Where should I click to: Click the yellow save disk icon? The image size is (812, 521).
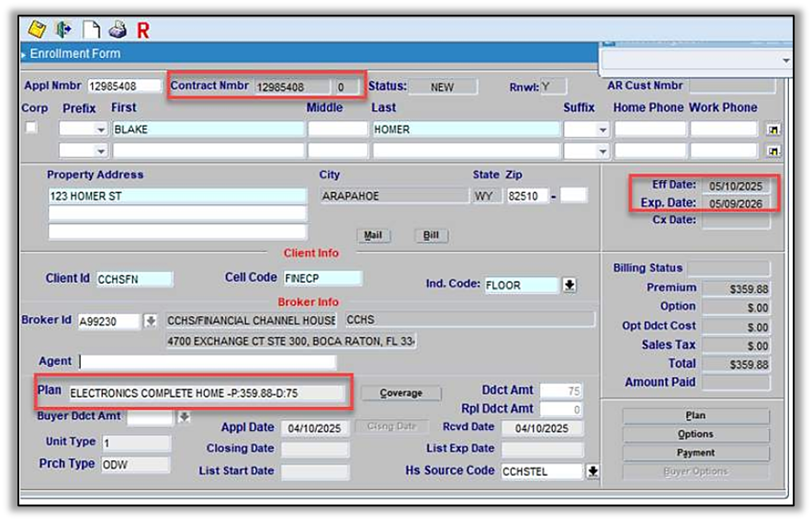37,29
